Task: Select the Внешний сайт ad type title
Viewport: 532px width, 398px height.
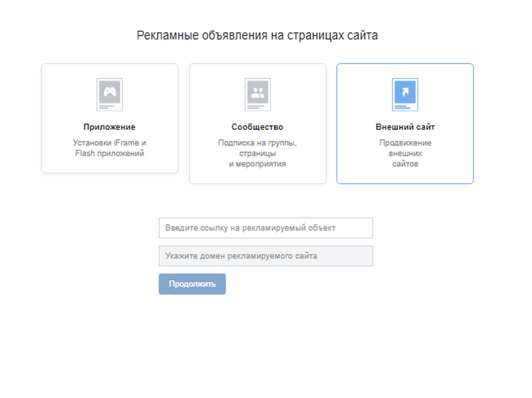Action: pyautogui.click(x=405, y=127)
